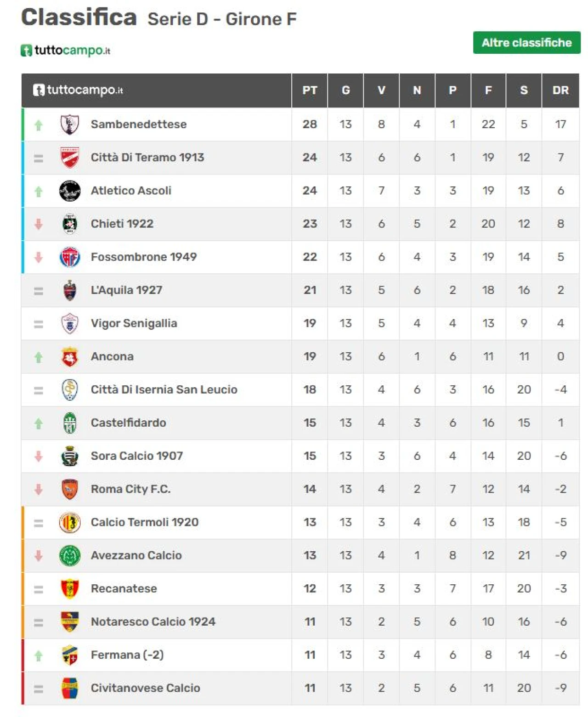Open the Avezzano Calcio green badge
Viewport: 588px width, 717px height.
click(x=70, y=555)
